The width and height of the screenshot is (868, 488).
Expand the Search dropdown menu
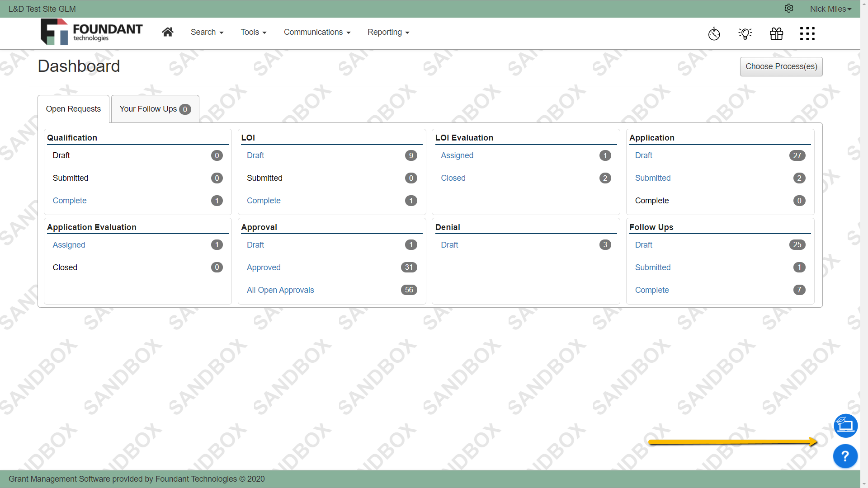coord(207,32)
